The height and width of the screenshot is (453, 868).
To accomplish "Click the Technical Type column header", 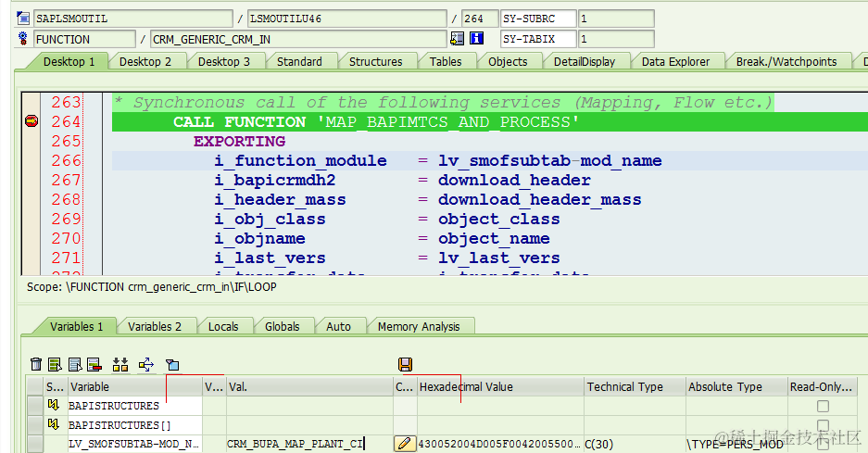I will click(635, 386).
